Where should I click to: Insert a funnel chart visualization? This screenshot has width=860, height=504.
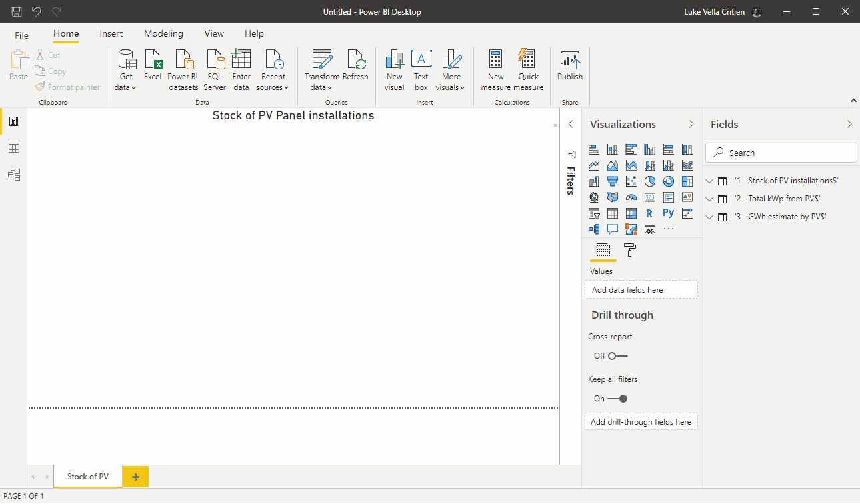tap(613, 181)
